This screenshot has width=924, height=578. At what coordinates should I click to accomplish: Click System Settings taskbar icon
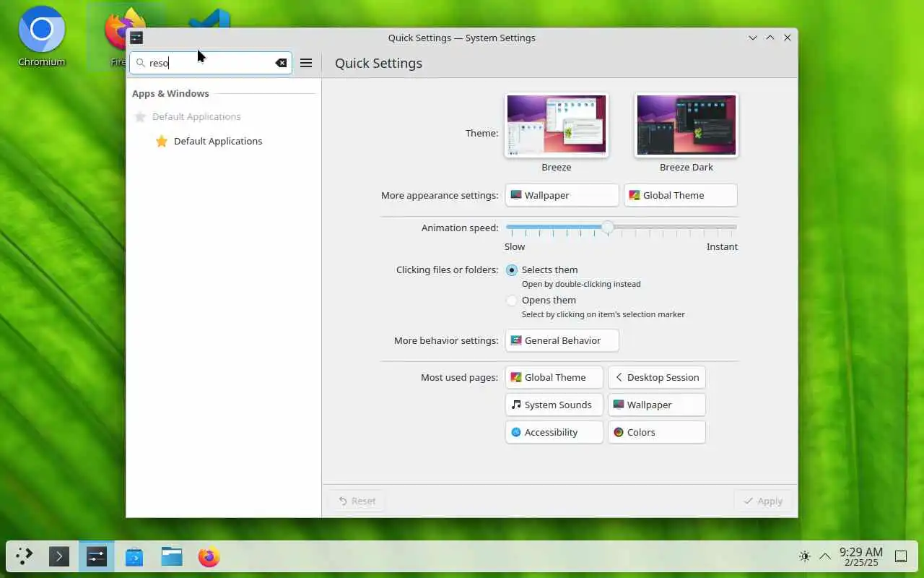click(97, 556)
